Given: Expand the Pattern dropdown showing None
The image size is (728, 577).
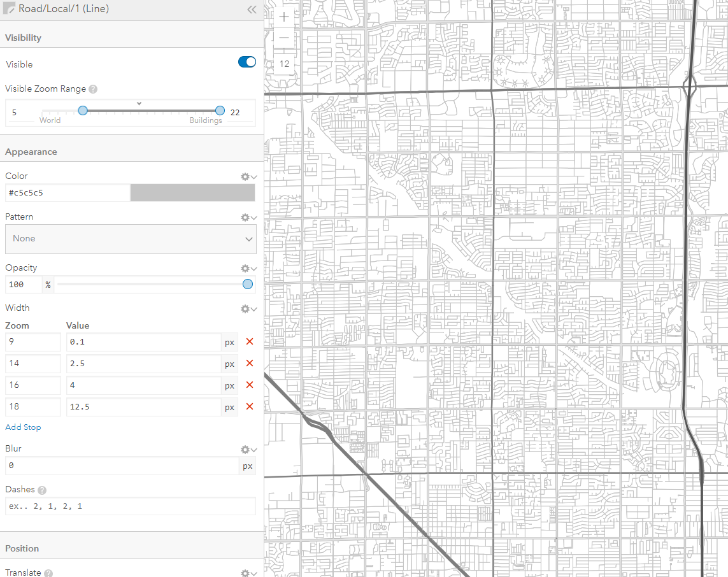Looking at the screenshot, I should (x=131, y=239).
